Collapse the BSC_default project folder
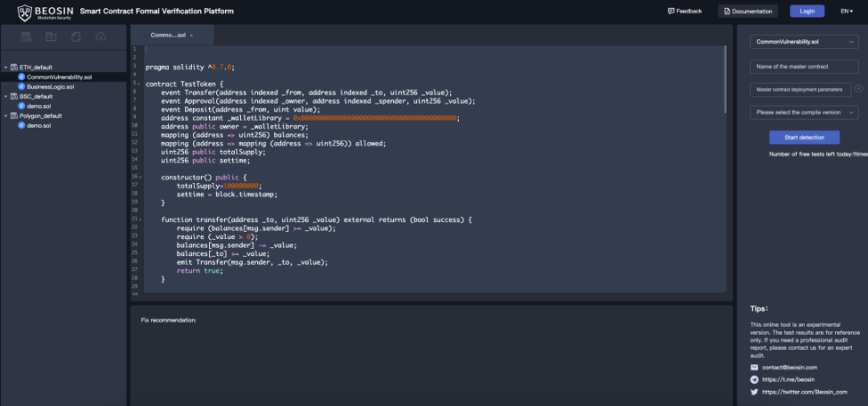The image size is (868, 406). click(x=5, y=96)
